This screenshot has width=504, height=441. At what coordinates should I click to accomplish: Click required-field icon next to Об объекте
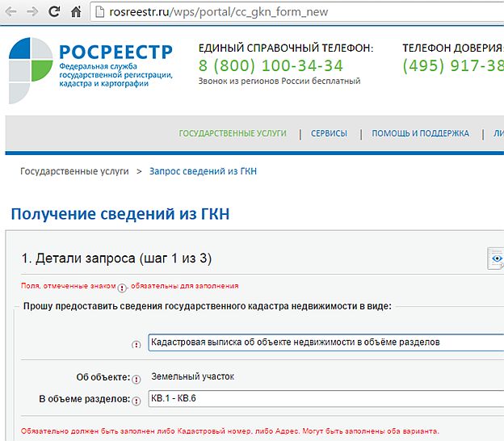[x=136, y=377]
